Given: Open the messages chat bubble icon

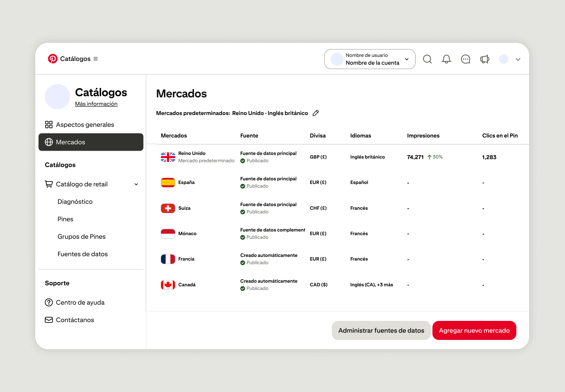Looking at the screenshot, I should [x=466, y=59].
